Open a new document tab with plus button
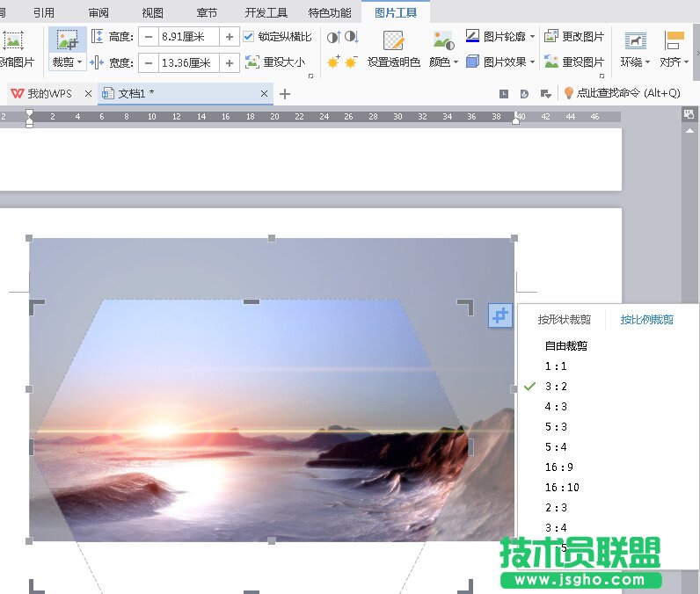The width and height of the screenshot is (700, 594). (284, 94)
